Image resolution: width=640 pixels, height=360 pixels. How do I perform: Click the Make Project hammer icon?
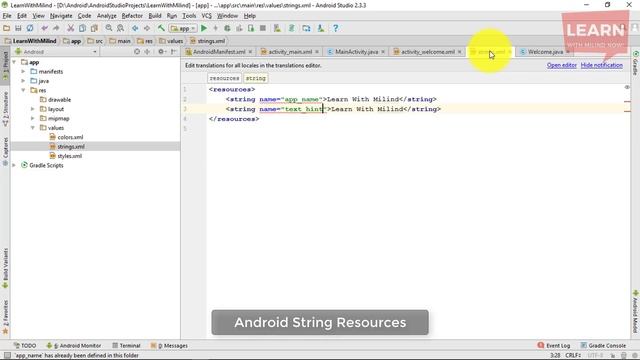[161, 28]
